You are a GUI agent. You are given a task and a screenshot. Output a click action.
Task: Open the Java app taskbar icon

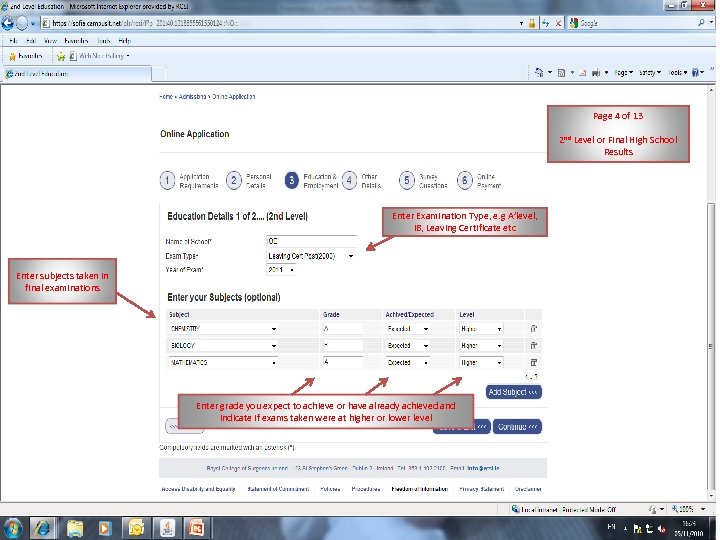[x=167, y=528]
